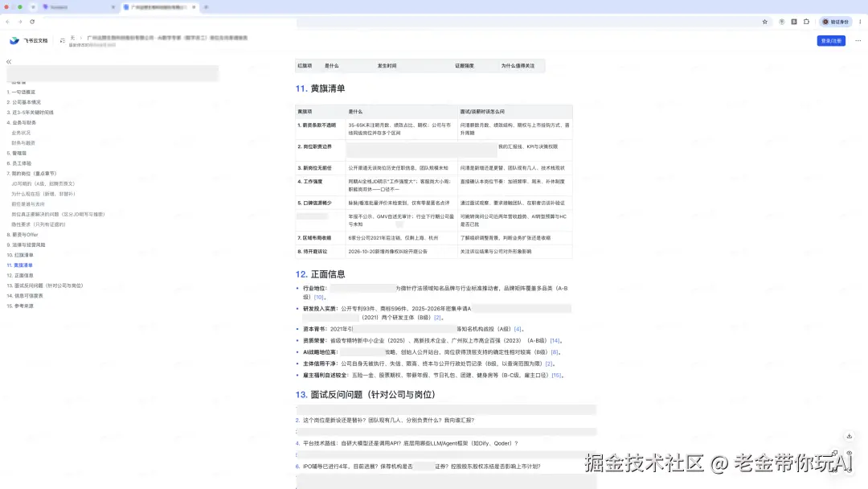Jump to outline item 10. 红旗清单
This screenshot has height=489, width=868.
[20, 255]
